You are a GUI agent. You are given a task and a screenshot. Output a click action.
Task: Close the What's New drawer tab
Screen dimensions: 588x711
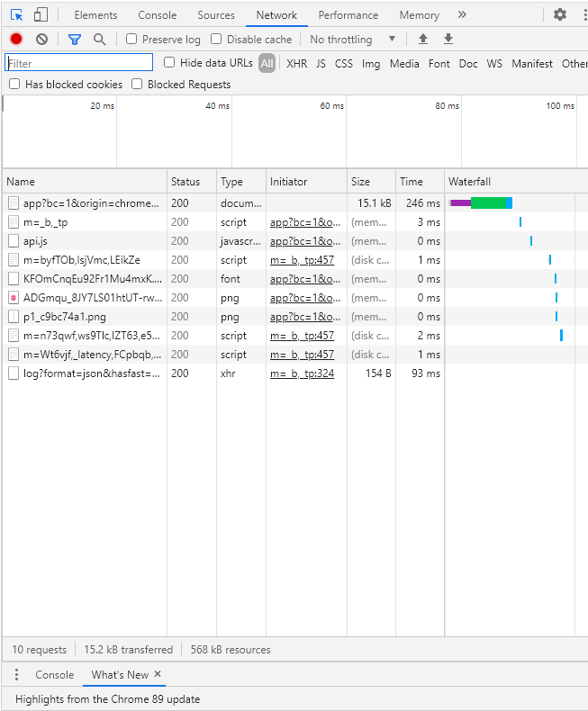point(158,674)
